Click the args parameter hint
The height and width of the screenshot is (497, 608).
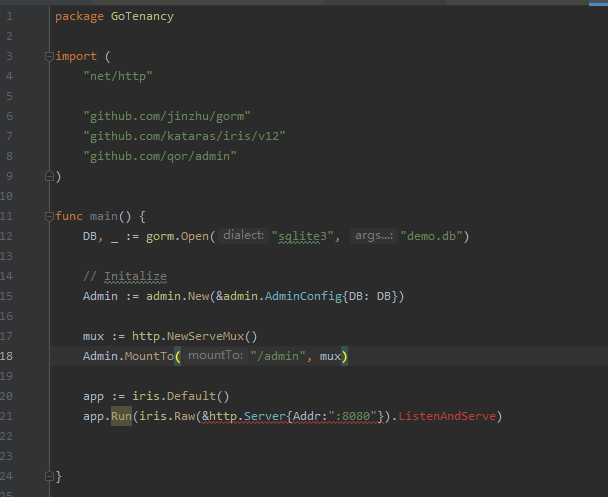(374, 235)
